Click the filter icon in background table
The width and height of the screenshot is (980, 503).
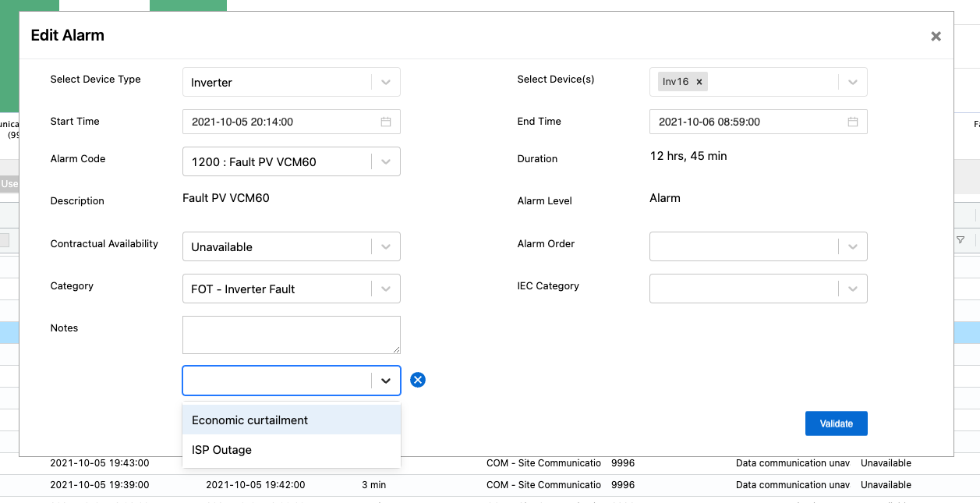(960, 239)
